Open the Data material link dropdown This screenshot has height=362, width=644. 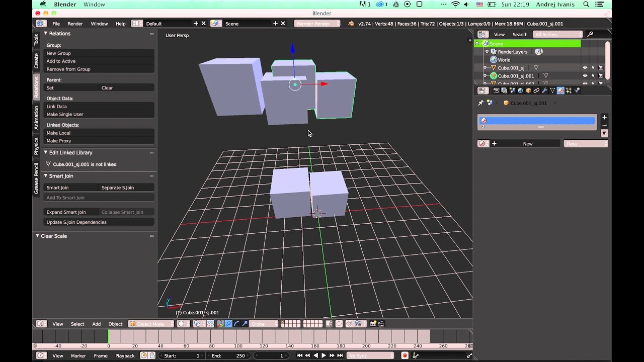(586, 144)
